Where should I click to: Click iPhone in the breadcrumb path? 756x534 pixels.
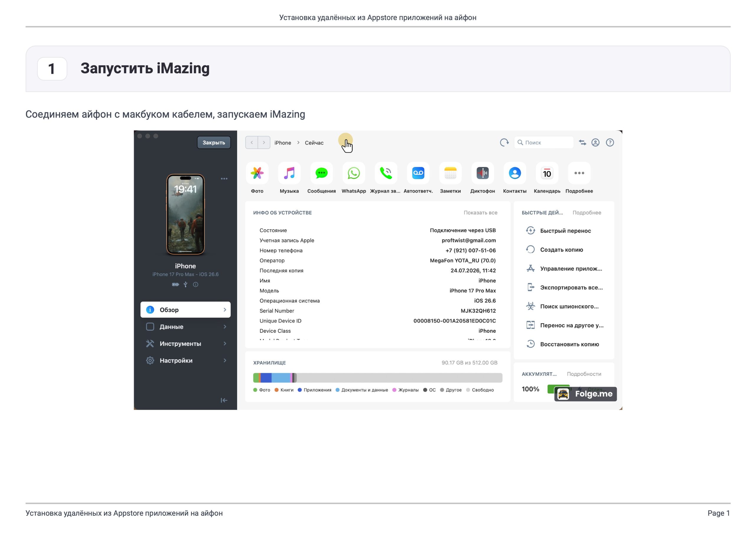(283, 143)
